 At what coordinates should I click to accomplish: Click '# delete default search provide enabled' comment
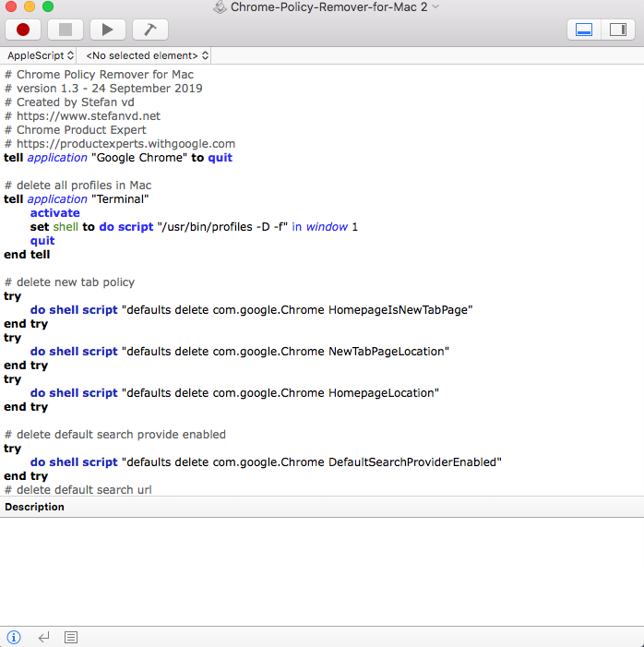pos(115,435)
